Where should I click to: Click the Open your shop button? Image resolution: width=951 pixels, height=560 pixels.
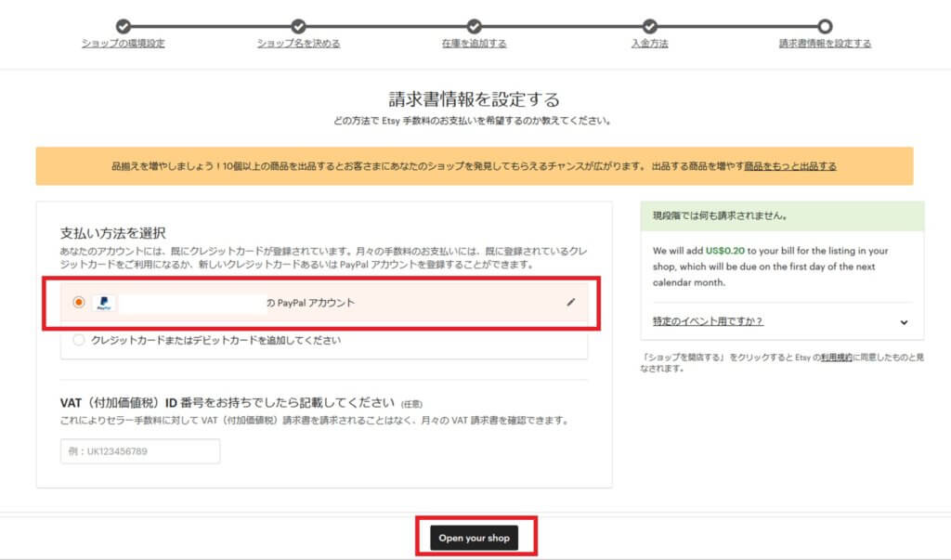tap(475, 538)
